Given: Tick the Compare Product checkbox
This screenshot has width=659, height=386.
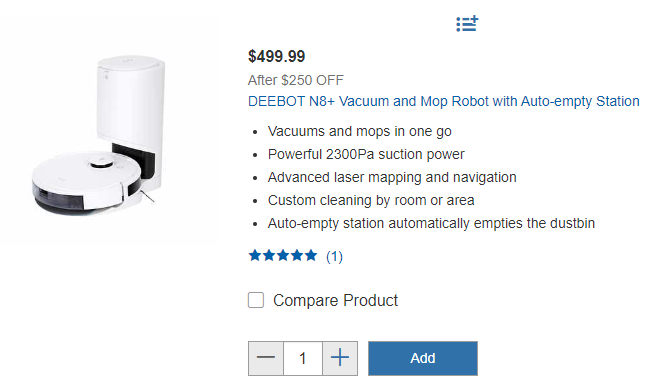Looking at the screenshot, I should tap(256, 300).
